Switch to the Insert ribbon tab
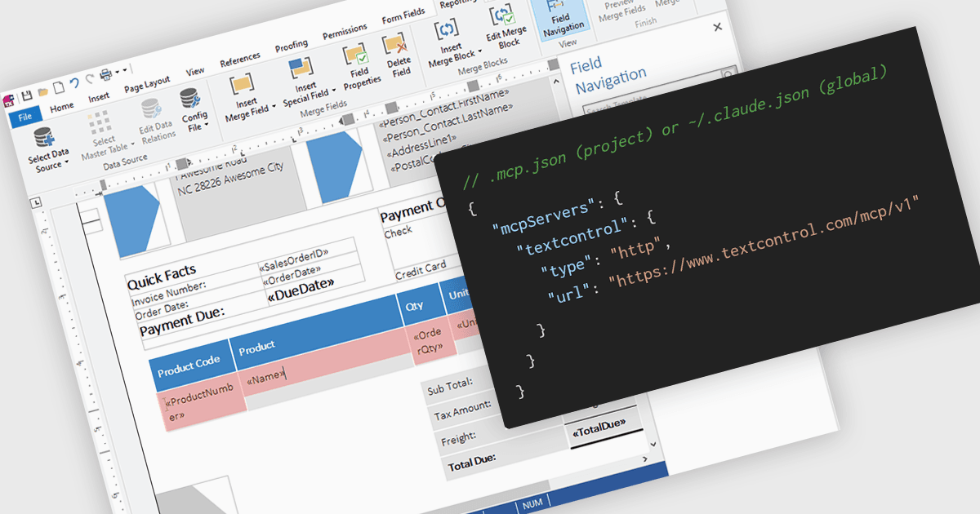The height and width of the screenshot is (514, 980). (x=99, y=97)
